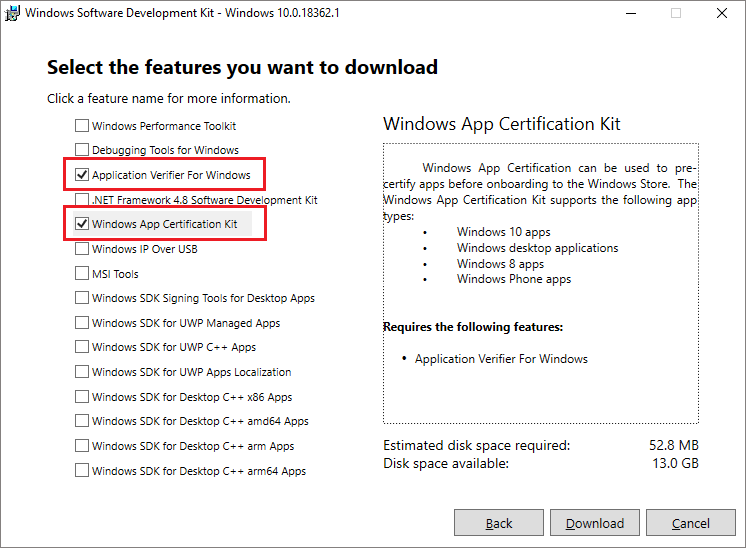Click Windows SDK for Desktop C++ amd64 Apps label
The height and width of the screenshot is (548, 746).
tap(200, 421)
